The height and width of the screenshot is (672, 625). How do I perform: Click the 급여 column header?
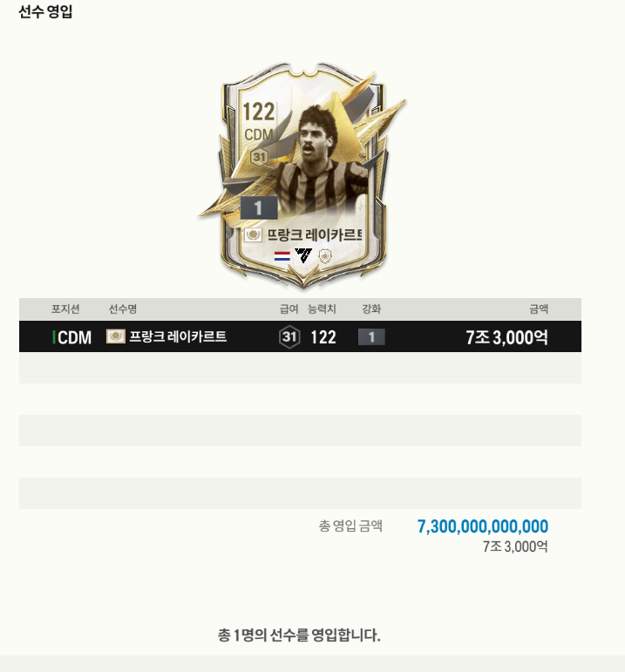(x=289, y=309)
